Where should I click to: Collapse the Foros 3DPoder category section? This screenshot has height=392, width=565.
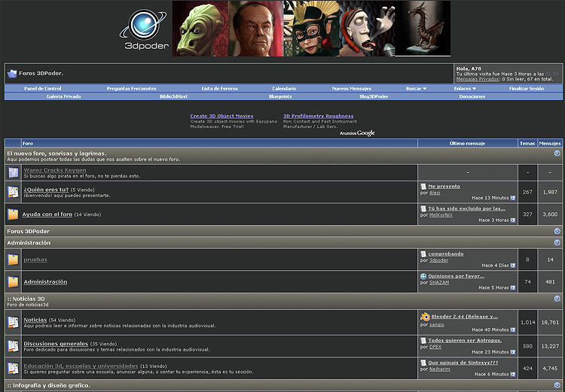pyautogui.click(x=557, y=231)
